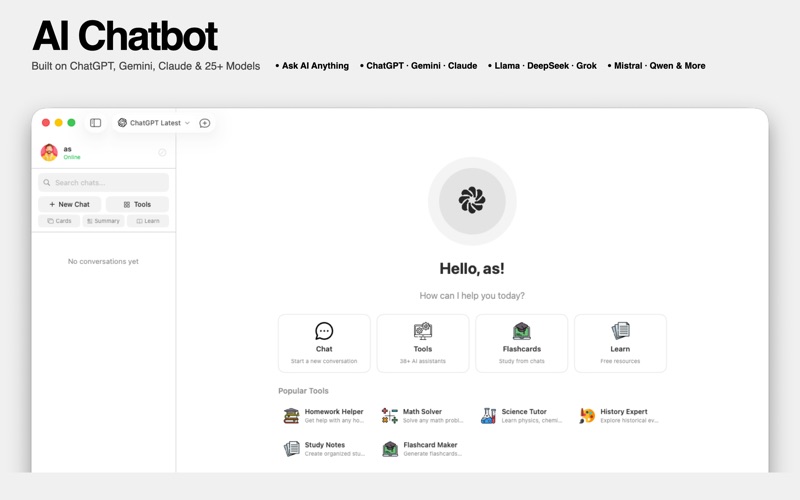Click the central swirl logo icon

point(472,201)
